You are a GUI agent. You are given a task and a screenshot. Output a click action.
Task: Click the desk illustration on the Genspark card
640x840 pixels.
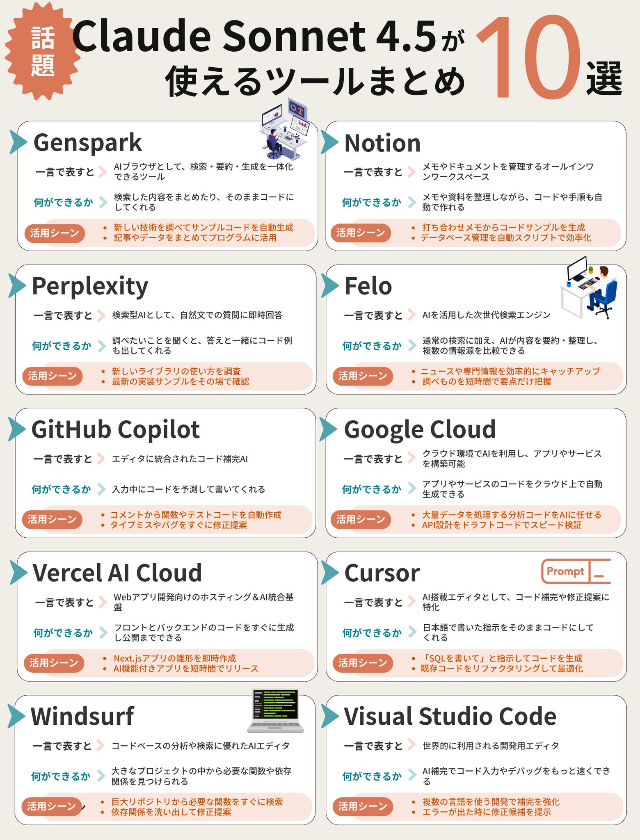(284, 128)
